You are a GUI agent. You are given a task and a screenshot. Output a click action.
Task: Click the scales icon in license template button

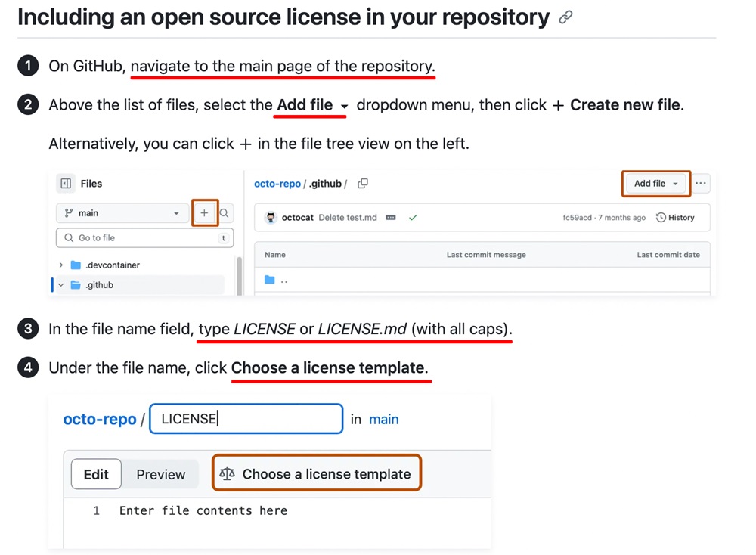pos(227,473)
